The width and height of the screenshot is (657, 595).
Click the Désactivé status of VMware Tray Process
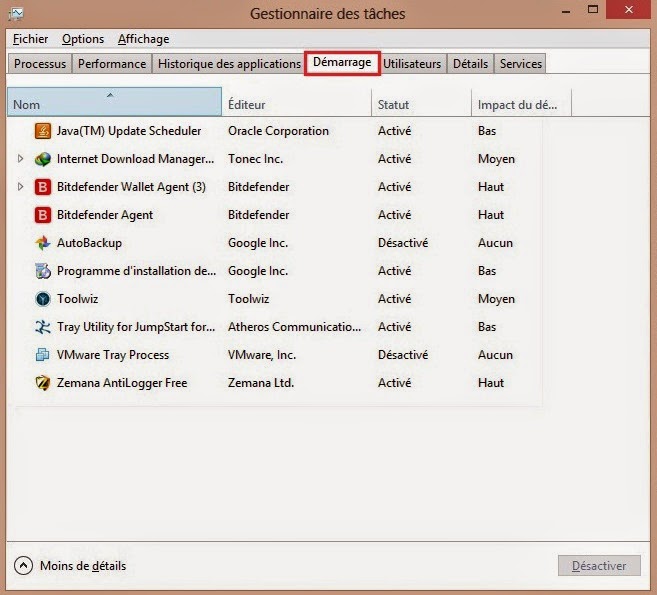(x=403, y=355)
